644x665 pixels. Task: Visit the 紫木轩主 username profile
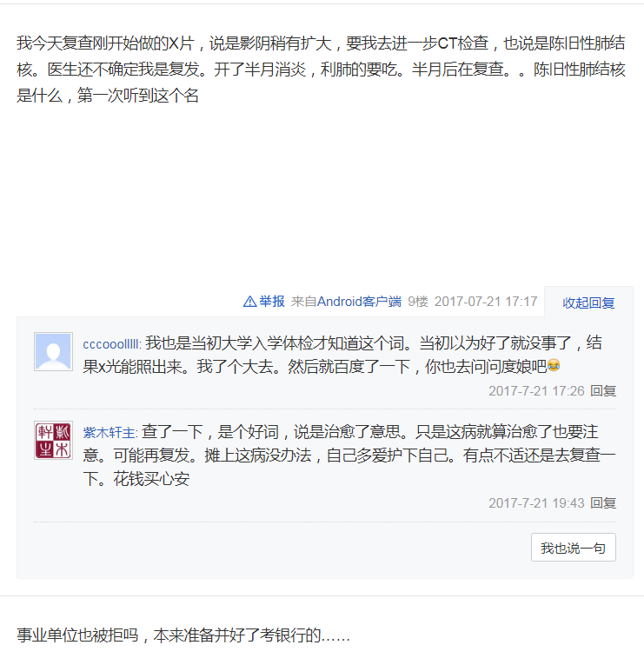pos(109,433)
